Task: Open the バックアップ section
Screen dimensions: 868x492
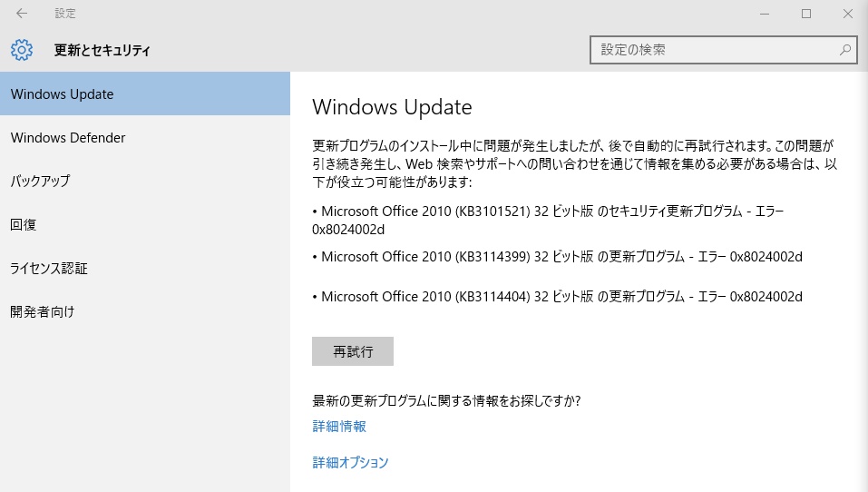Action: pyautogui.click(x=145, y=182)
